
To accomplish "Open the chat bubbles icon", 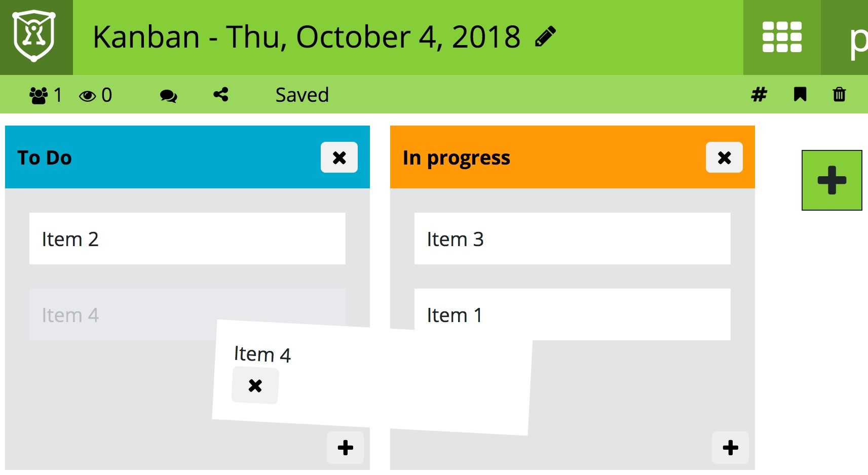I will pos(168,96).
